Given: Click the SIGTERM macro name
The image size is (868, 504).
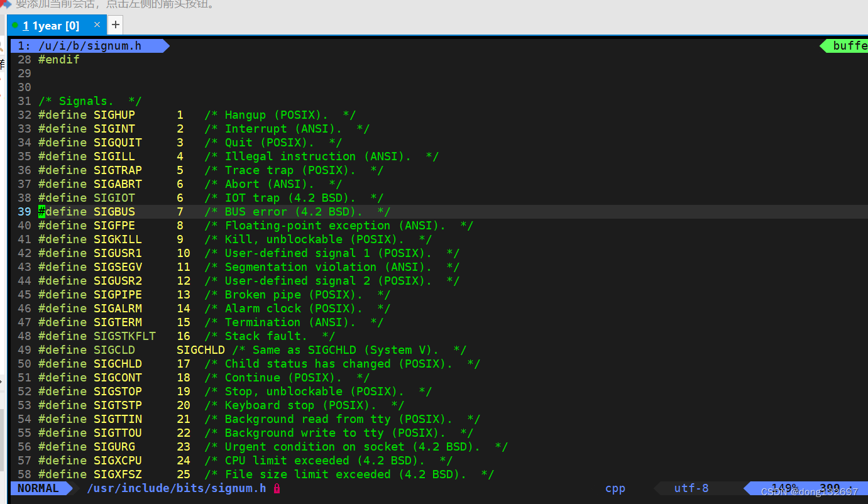Looking at the screenshot, I should pos(118,322).
